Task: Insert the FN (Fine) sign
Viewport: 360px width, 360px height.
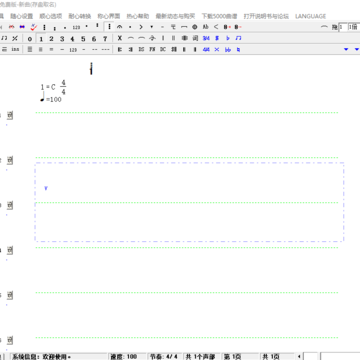Action: tap(152, 49)
